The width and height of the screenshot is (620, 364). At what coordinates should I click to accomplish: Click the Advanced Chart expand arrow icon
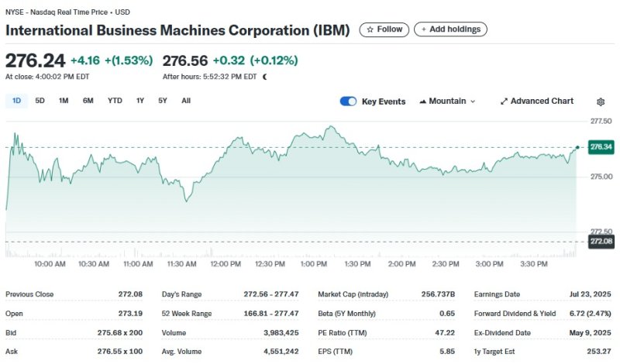pos(504,101)
